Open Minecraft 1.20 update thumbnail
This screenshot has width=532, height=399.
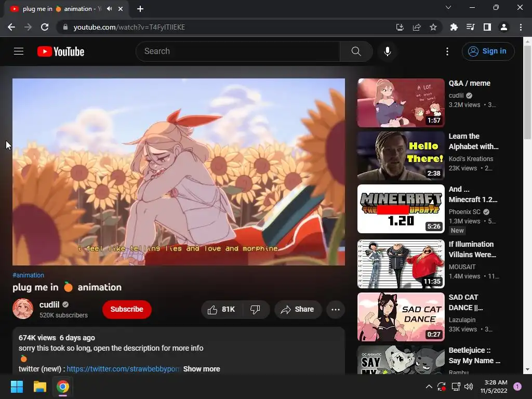(x=401, y=209)
